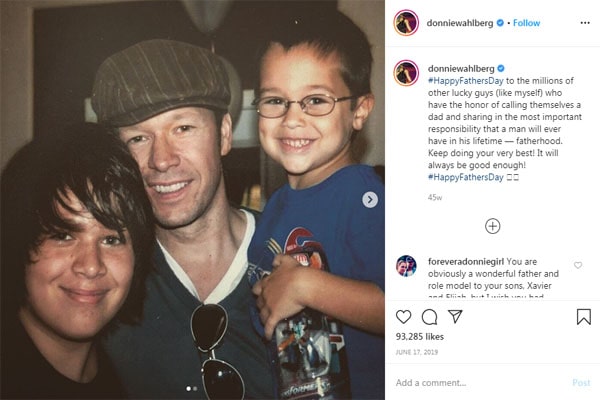Open avatar beside the caption text
600x400 pixels.
(x=406, y=73)
